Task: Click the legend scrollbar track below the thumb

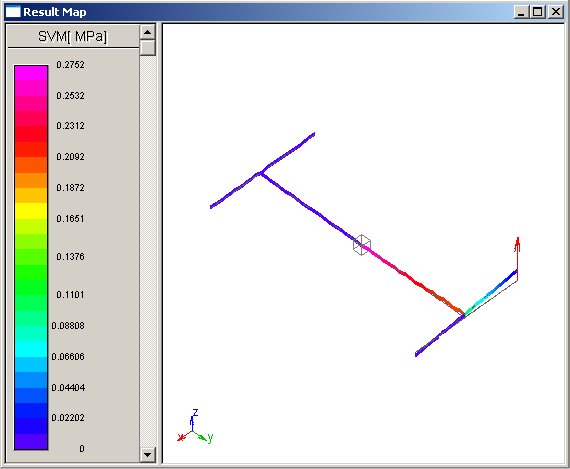Action: coord(148,251)
